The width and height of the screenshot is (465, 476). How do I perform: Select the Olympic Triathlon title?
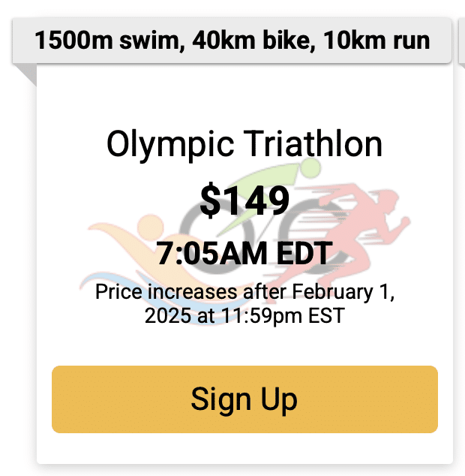244,144
